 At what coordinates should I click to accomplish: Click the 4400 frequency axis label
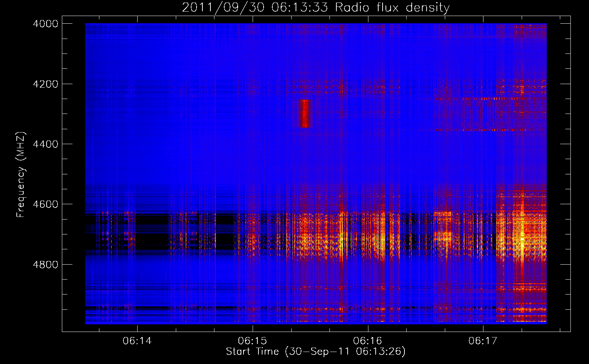pyautogui.click(x=45, y=144)
